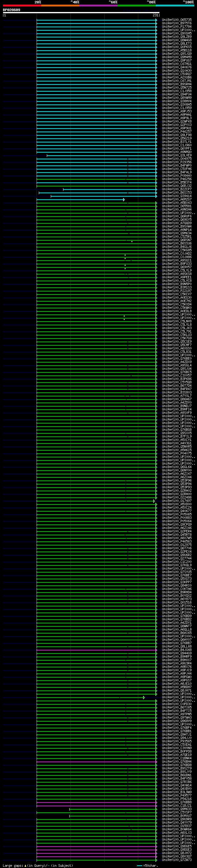Click the white query sequence bar
This screenshot has width=197, height=868.
click(81, 12)
